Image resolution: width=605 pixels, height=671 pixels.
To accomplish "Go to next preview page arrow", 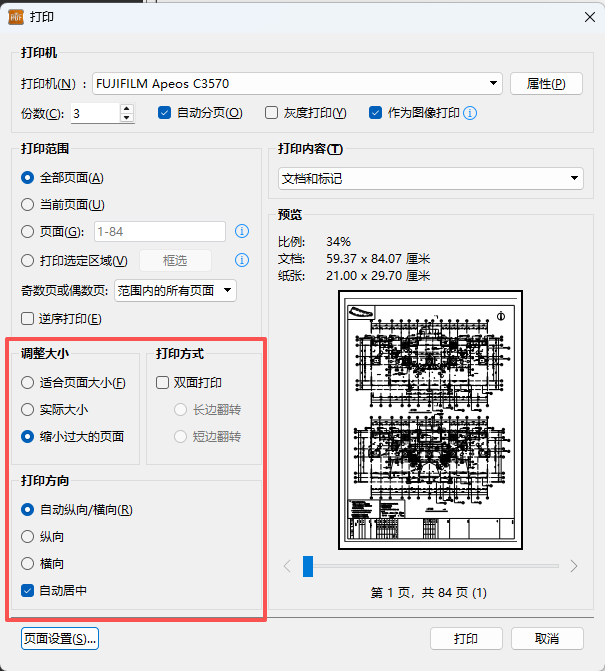I will [574, 566].
